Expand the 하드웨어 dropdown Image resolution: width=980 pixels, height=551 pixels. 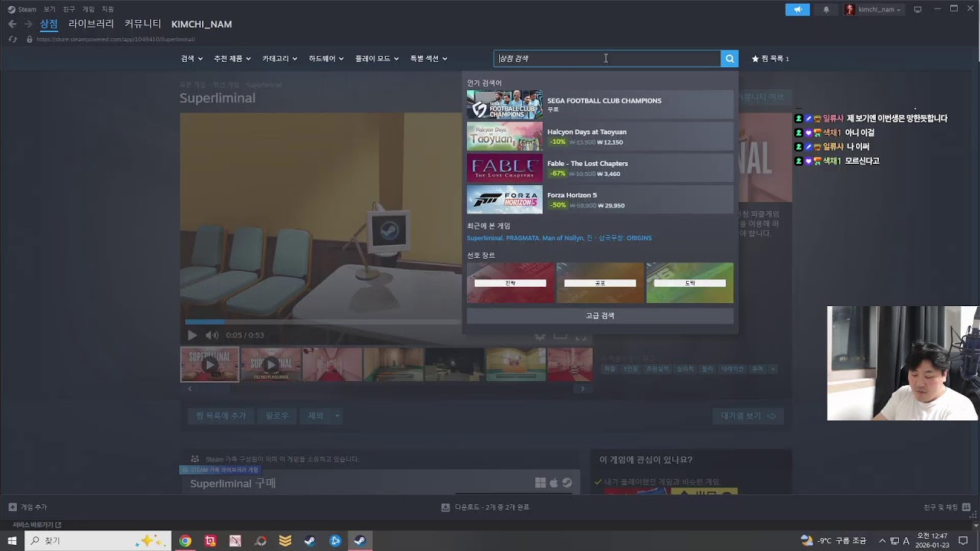(326, 59)
